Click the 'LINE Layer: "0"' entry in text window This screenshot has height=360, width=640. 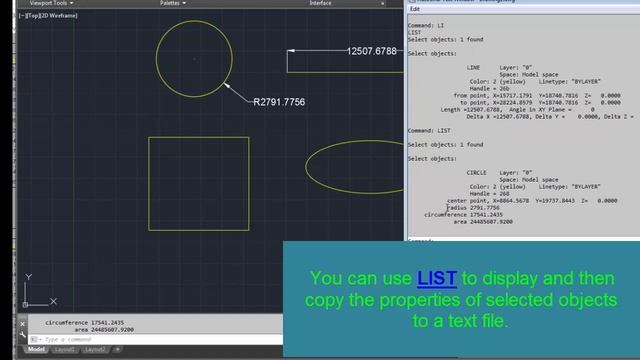(500, 67)
